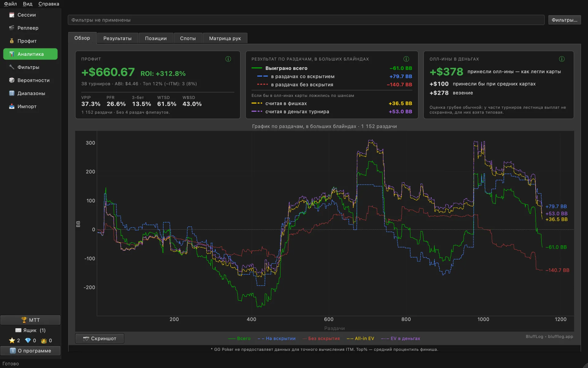588x368 pixels.
Task: Open the Сессии sidebar section
Action: (30, 15)
